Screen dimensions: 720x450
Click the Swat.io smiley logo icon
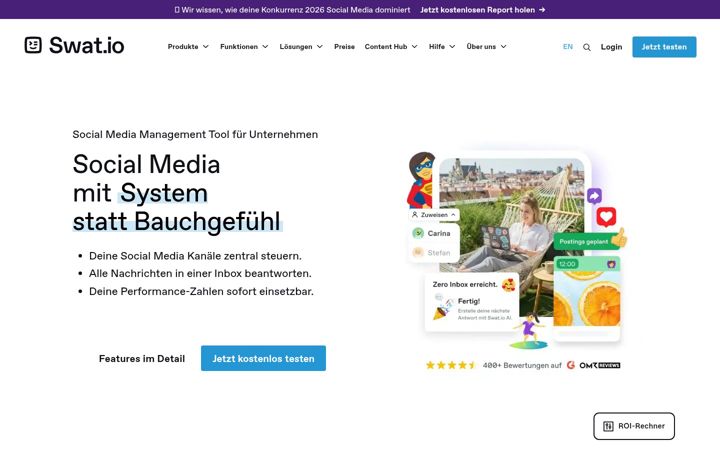33,45
